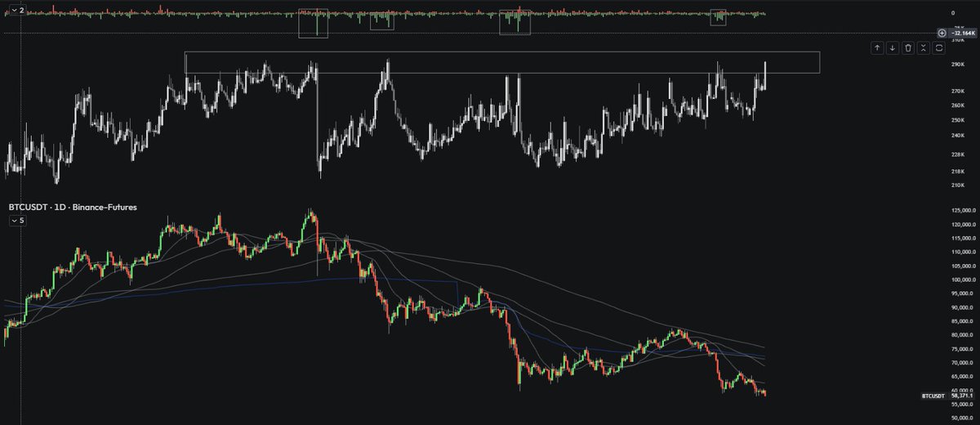The height and width of the screenshot is (425, 980).
Task: Click the 85,000.0 price axis label
Action: pos(963,321)
